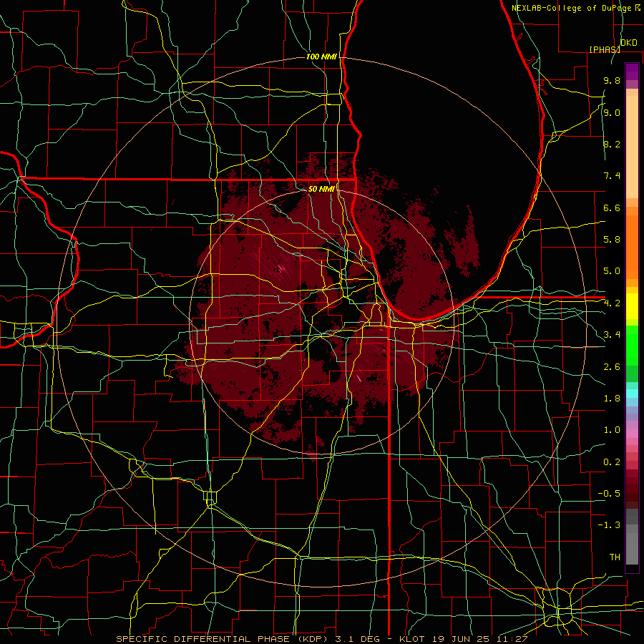This screenshot has height=644, width=644.
Task: Select the 2.6 value on the scale
Action: pyautogui.click(x=612, y=366)
